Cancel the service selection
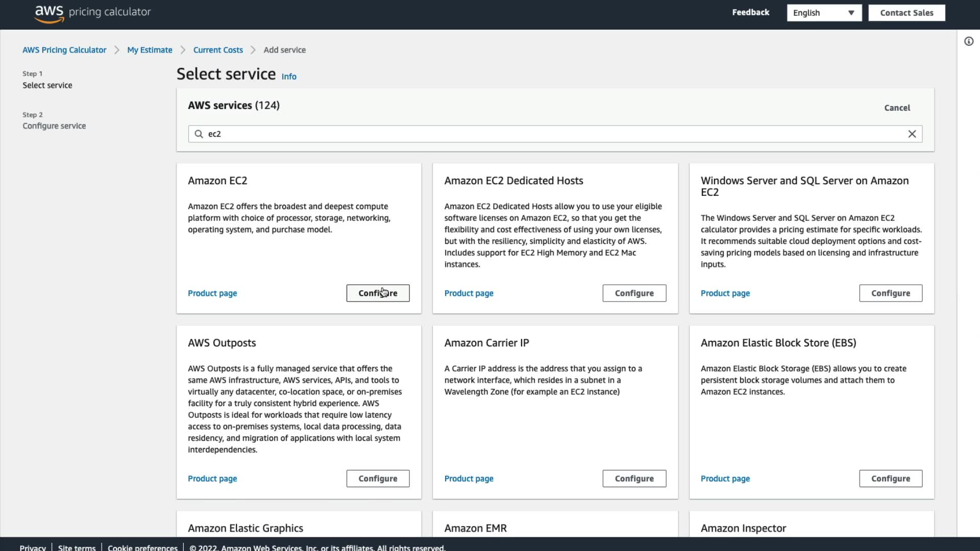This screenshot has height=551, width=980. coord(897,108)
